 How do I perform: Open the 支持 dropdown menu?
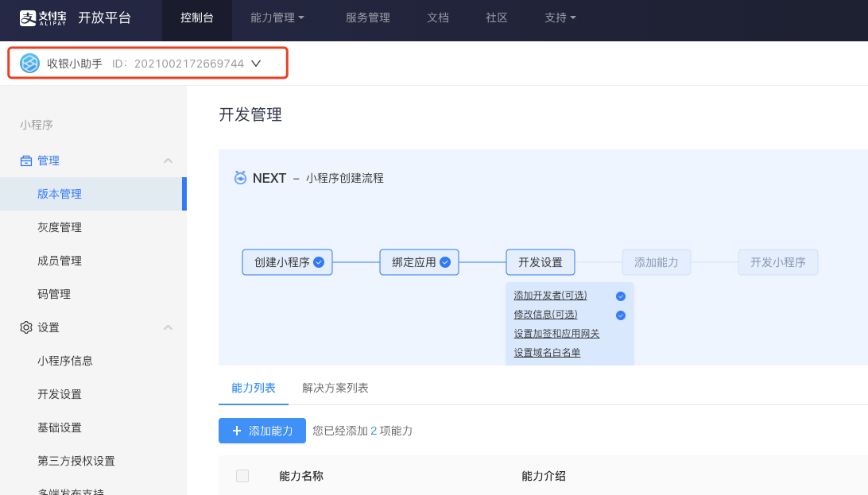tap(560, 17)
